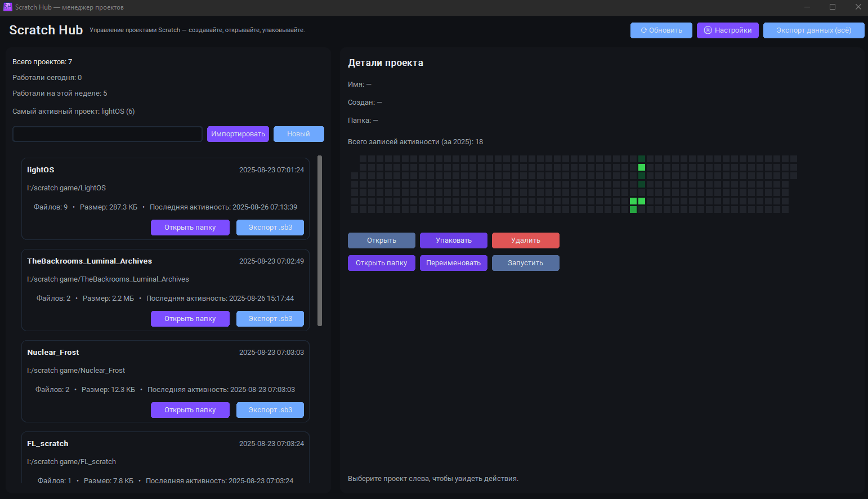Maximize the Scratch Hub window

pyautogui.click(x=833, y=7)
